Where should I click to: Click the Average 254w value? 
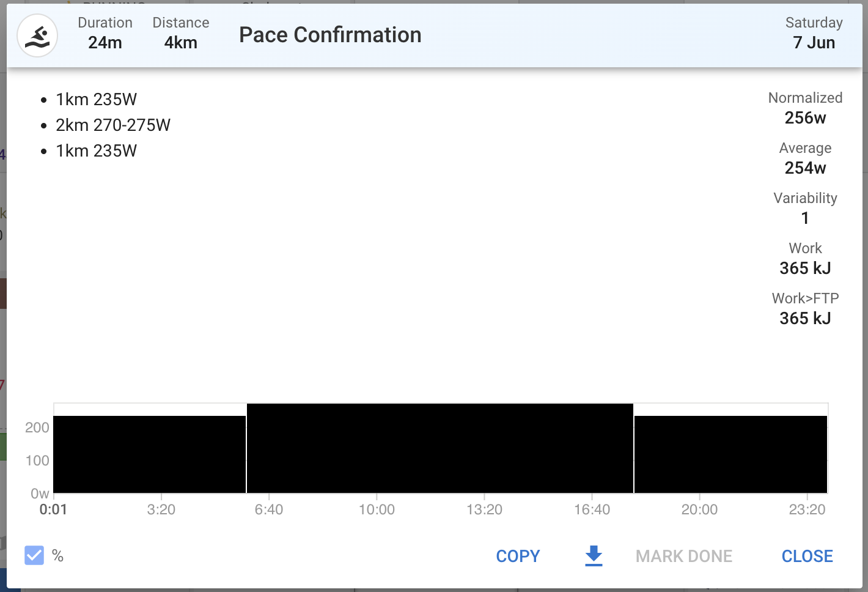pyautogui.click(x=805, y=168)
